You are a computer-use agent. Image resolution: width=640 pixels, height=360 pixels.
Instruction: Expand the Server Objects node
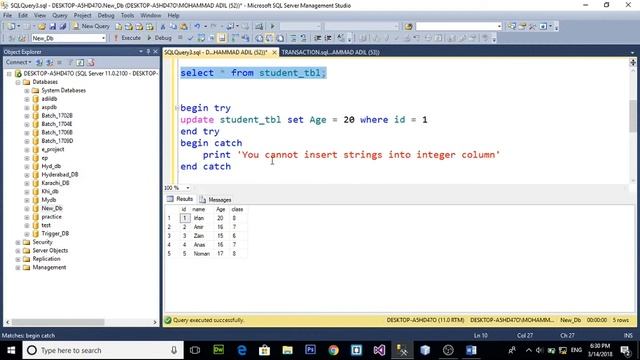tap(18, 251)
